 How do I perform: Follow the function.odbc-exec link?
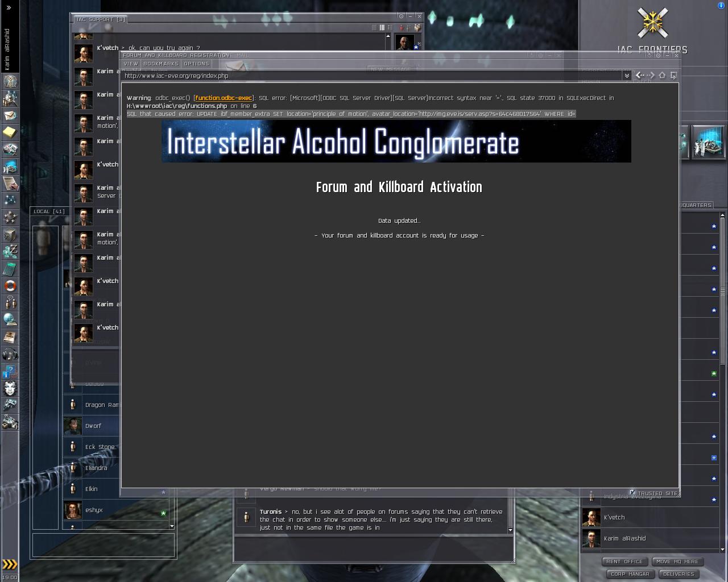(x=224, y=98)
